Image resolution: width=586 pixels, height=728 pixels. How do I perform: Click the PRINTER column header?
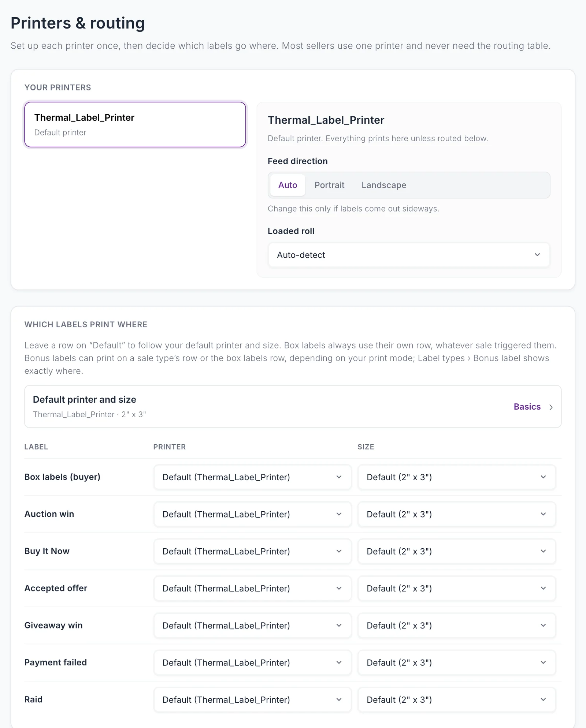pyautogui.click(x=170, y=447)
